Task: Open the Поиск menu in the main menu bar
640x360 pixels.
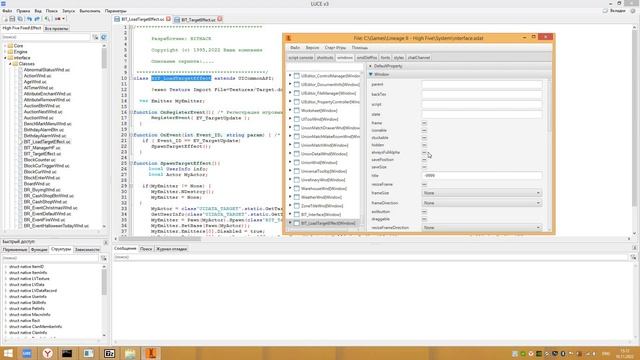Action: coord(52,11)
